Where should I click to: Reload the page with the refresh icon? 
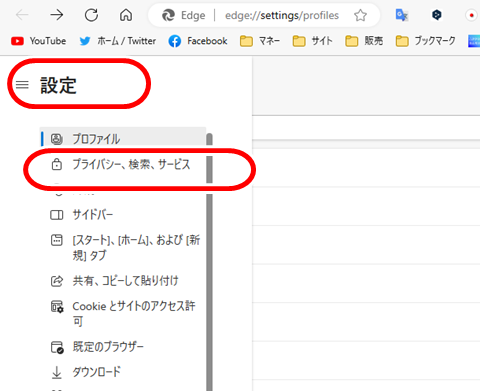[x=91, y=15]
